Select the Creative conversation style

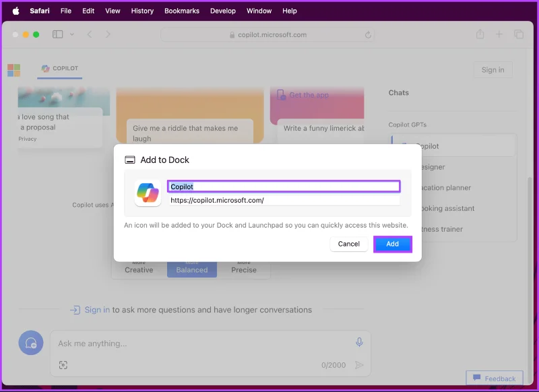pyautogui.click(x=139, y=269)
